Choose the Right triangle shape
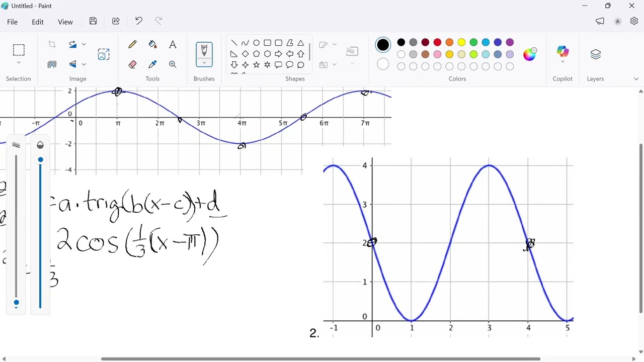Viewport: 644px width, 362px height. 234,54
